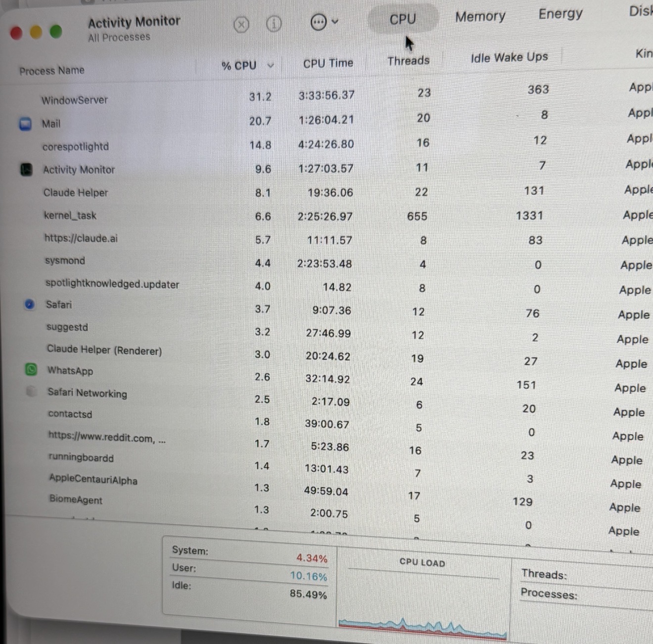Click the Safari compass icon
Viewport: 653px width, 644px height.
pyautogui.click(x=30, y=304)
